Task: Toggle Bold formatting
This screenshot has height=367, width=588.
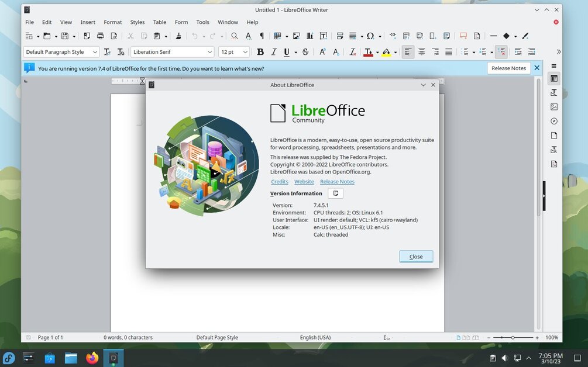Action: tap(260, 52)
